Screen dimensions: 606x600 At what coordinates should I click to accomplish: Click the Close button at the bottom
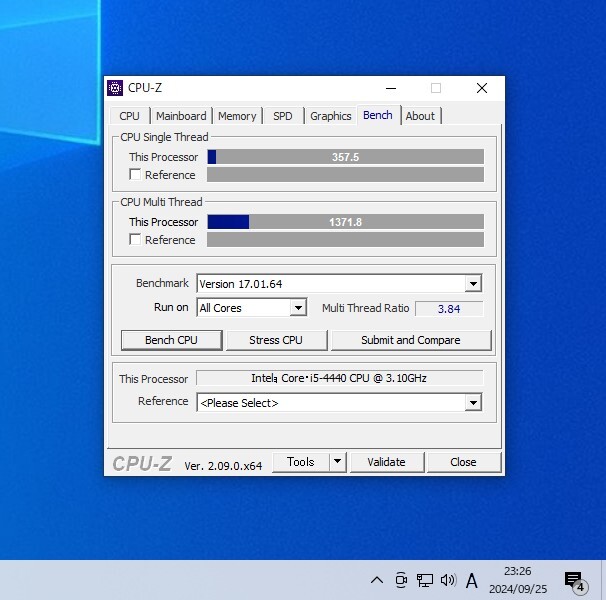point(463,462)
